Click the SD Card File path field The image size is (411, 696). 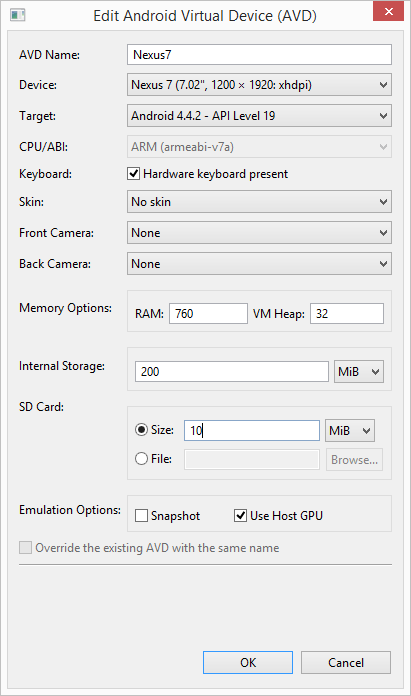pyautogui.click(x=252, y=459)
